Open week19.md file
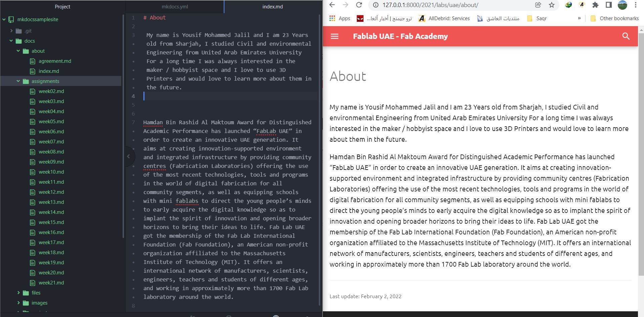The image size is (644, 317). 51,263
